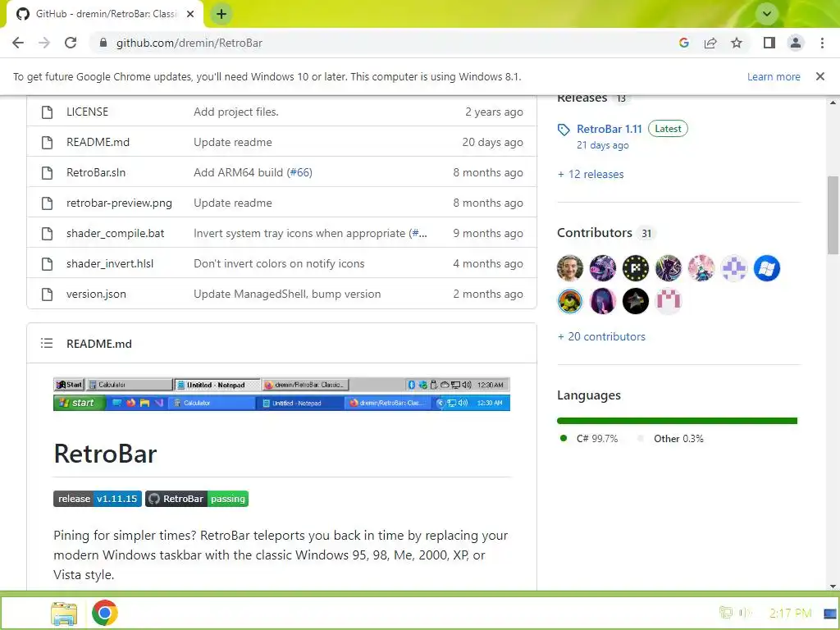Image resolution: width=840 pixels, height=630 pixels.
Task: Open the first contributor's face photo avatar
Action: click(x=570, y=268)
